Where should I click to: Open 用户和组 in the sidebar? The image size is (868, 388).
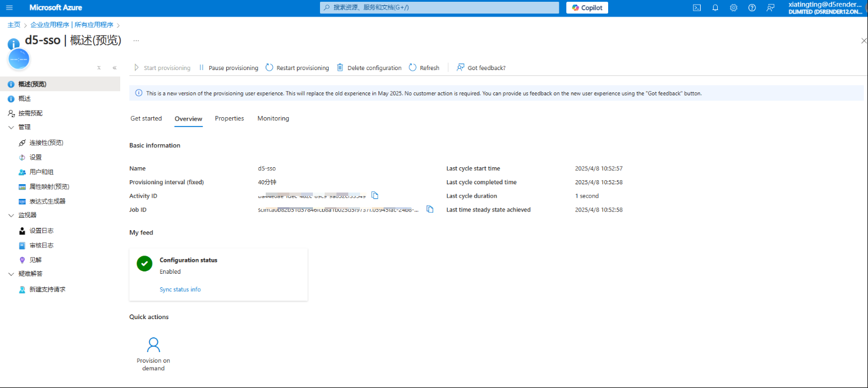41,172
